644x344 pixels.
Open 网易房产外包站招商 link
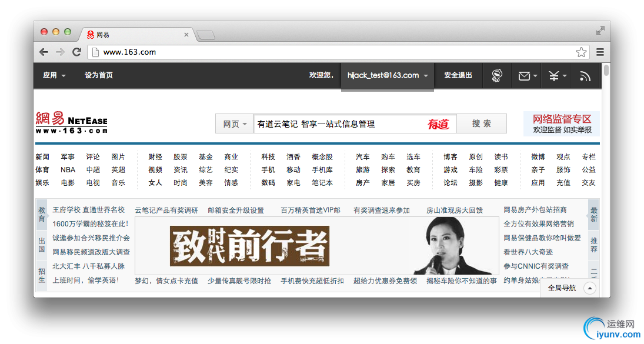[535, 210]
